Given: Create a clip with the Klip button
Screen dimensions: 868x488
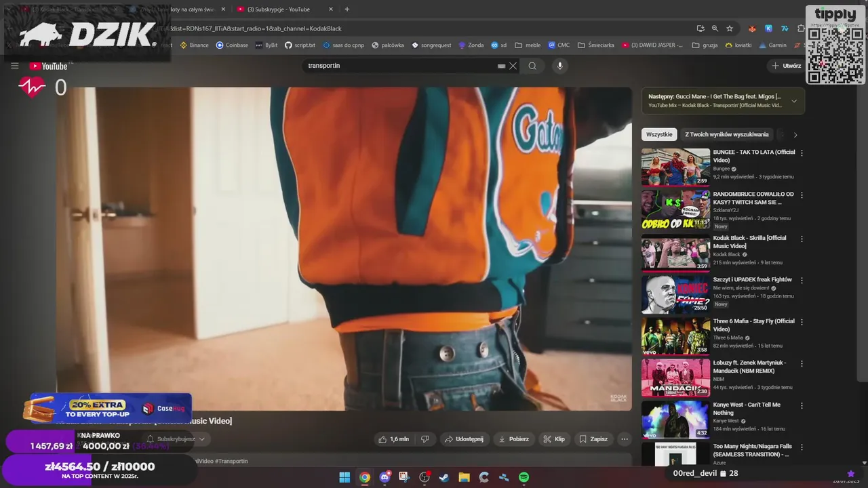Looking at the screenshot, I should point(554,439).
